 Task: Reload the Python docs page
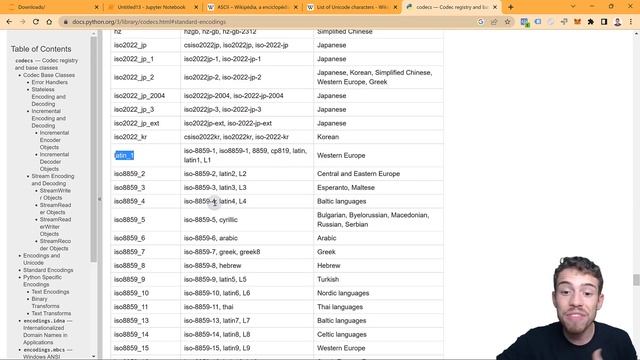click(x=36, y=22)
